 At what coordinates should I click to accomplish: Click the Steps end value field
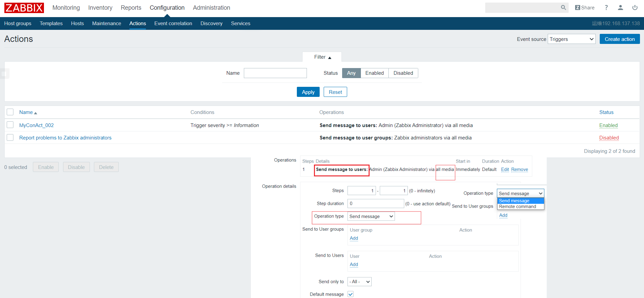[x=394, y=190]
